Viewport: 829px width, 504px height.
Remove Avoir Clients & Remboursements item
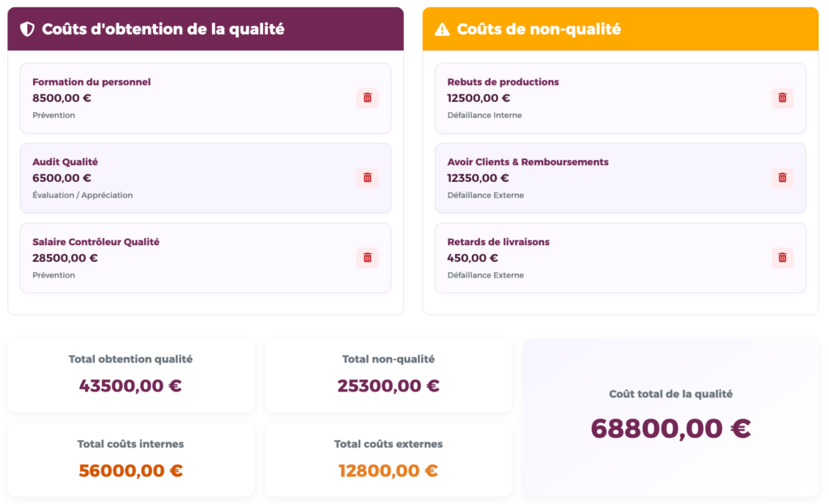coord(782,178)
